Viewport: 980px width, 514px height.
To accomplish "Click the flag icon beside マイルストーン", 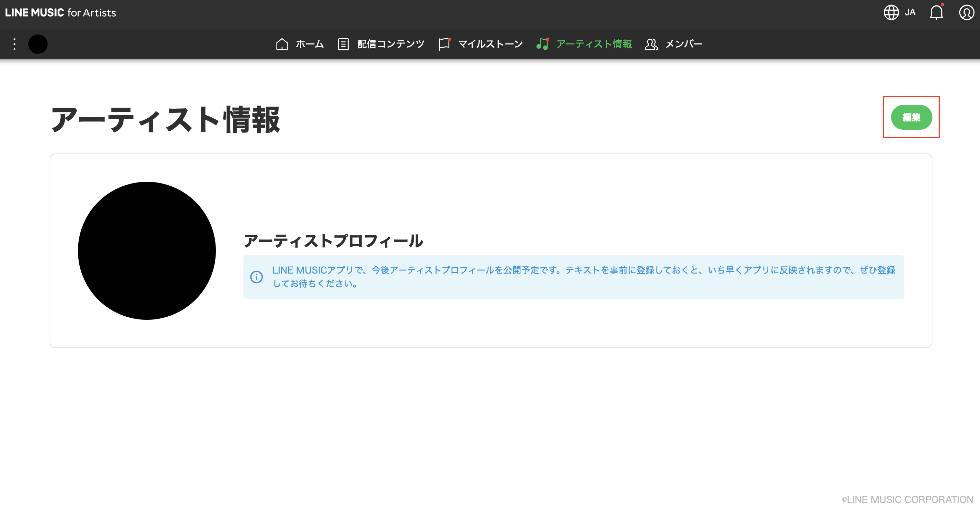I will (x=444, y=44).
